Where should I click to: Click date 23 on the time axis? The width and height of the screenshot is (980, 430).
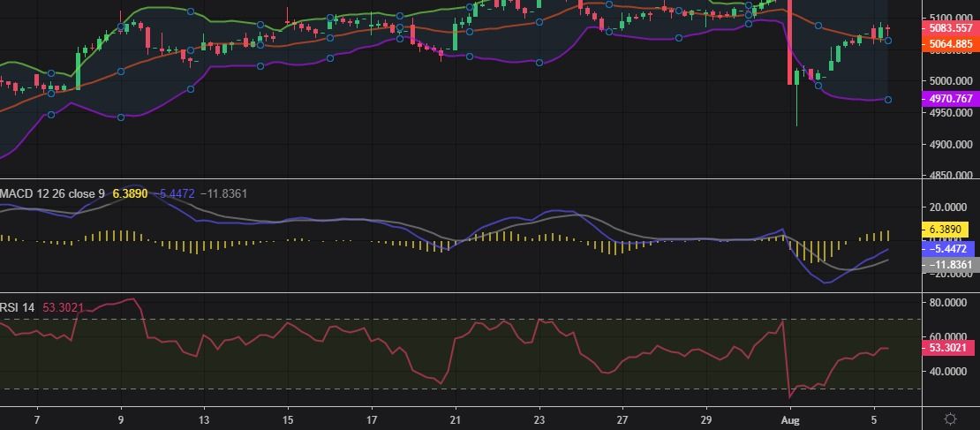pos(539,419)
